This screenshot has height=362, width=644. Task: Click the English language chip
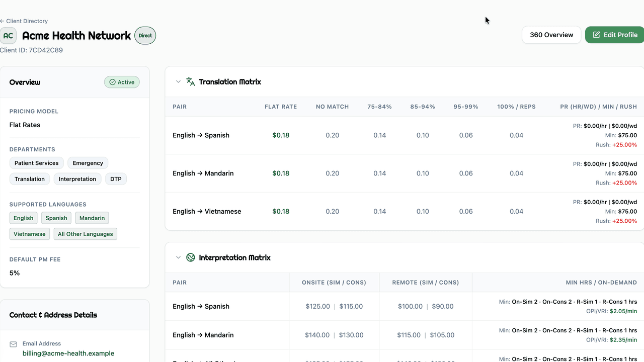click(23, 218)
